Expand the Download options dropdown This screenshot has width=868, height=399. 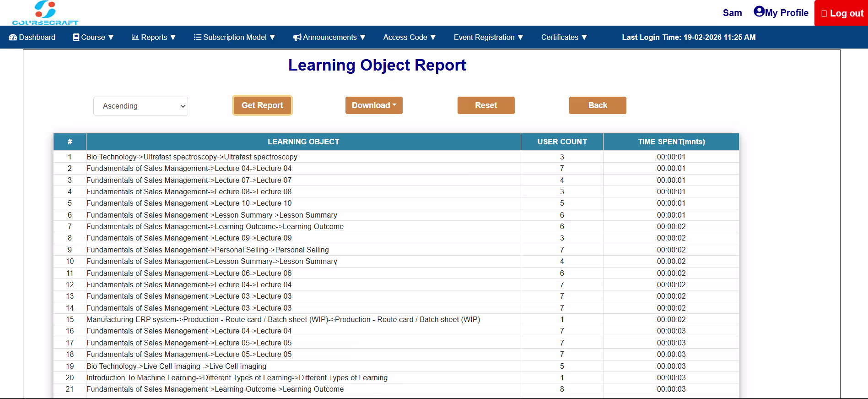(374, 105)
